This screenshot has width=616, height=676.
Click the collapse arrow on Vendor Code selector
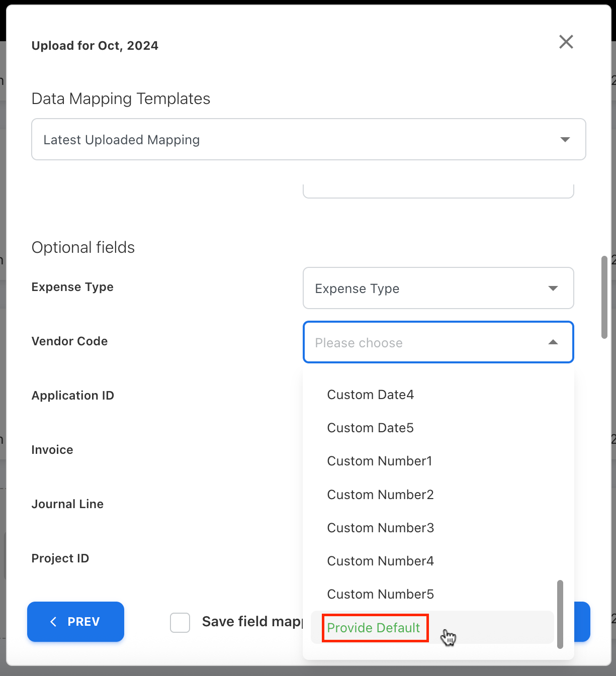553,342
